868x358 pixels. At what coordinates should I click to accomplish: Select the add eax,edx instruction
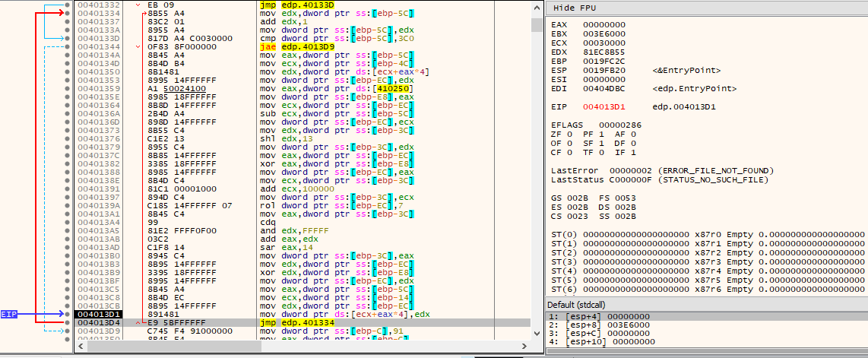pos(284,239)
